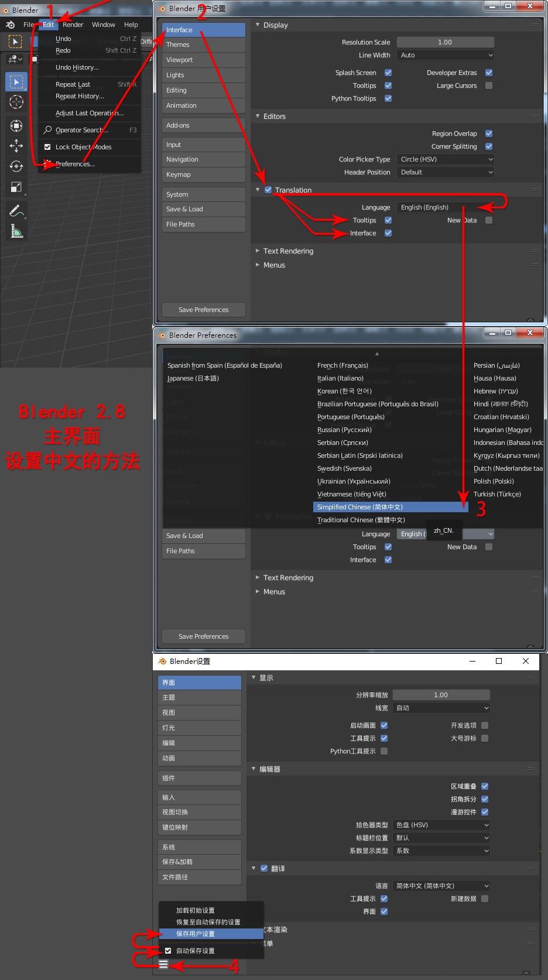Select the Select Box tool in the left toolbar
Viewport: 548px width, 980px height.
pos(16,82)
